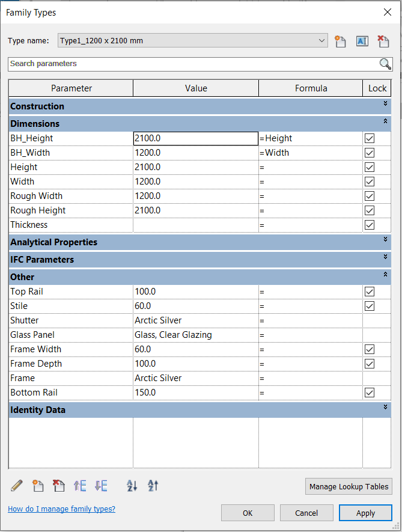
Task: Click the Move Parameter Up icon
Action: (x=79, y=486)
